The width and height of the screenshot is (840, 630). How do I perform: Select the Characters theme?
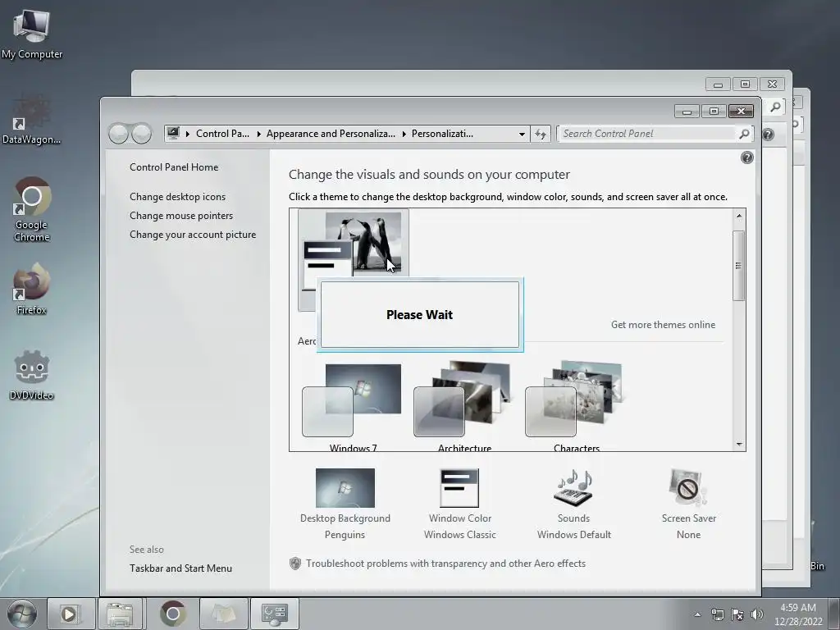click(x=576, y=406)
